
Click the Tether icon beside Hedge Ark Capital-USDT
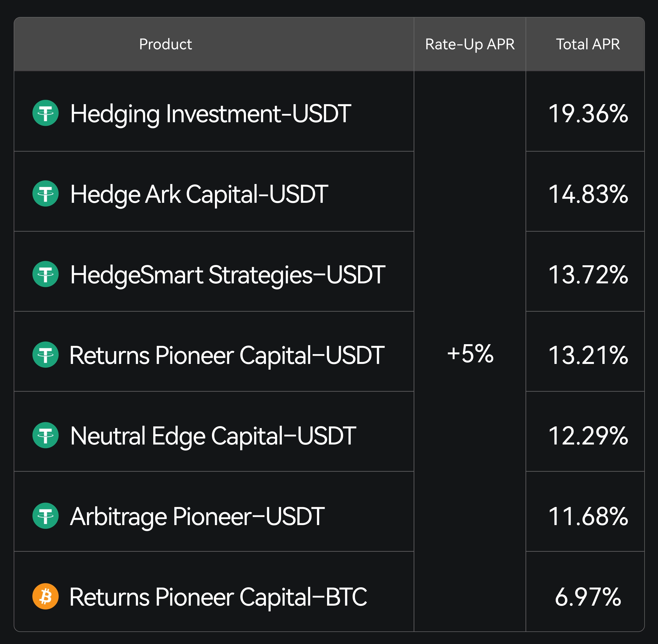tap(45, 193)
